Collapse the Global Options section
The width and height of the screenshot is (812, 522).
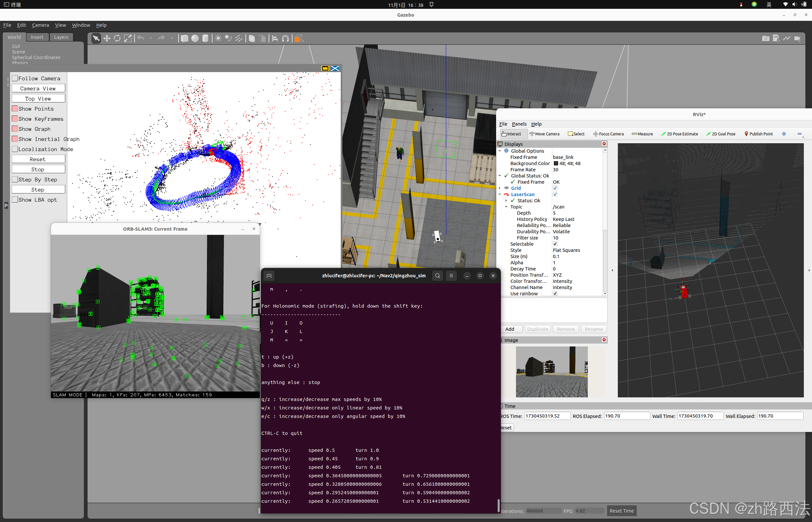(500, 151)
